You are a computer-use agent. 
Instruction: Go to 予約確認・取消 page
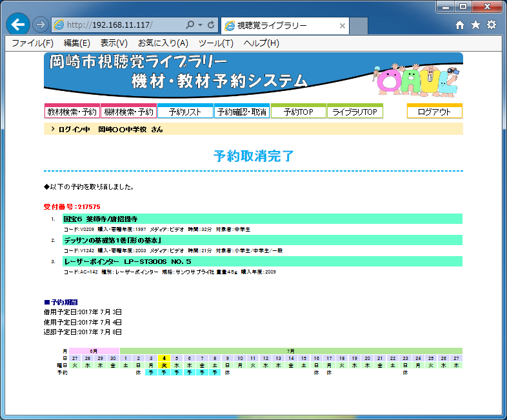click(242, 112)
